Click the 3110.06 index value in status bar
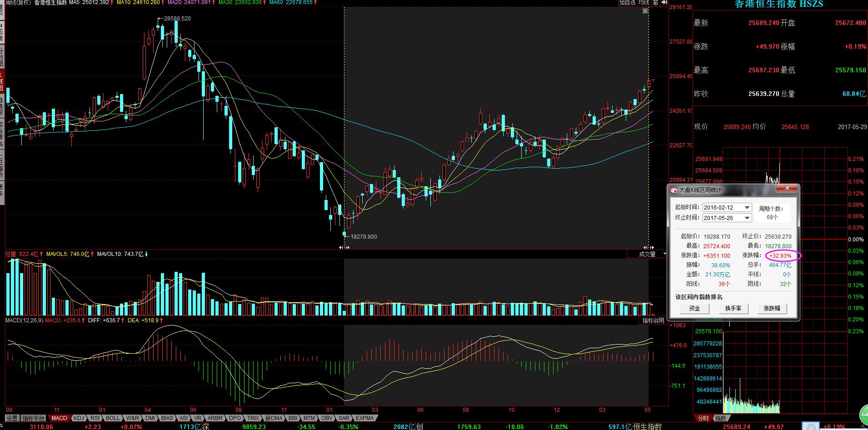The image size is (868, 430). [41, 427]
